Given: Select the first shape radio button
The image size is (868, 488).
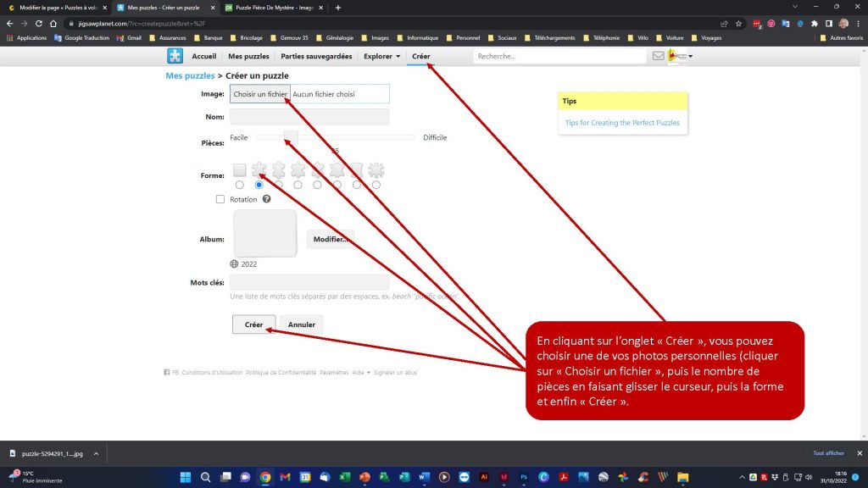Looking at the screenshot, I should pos(240,185).
